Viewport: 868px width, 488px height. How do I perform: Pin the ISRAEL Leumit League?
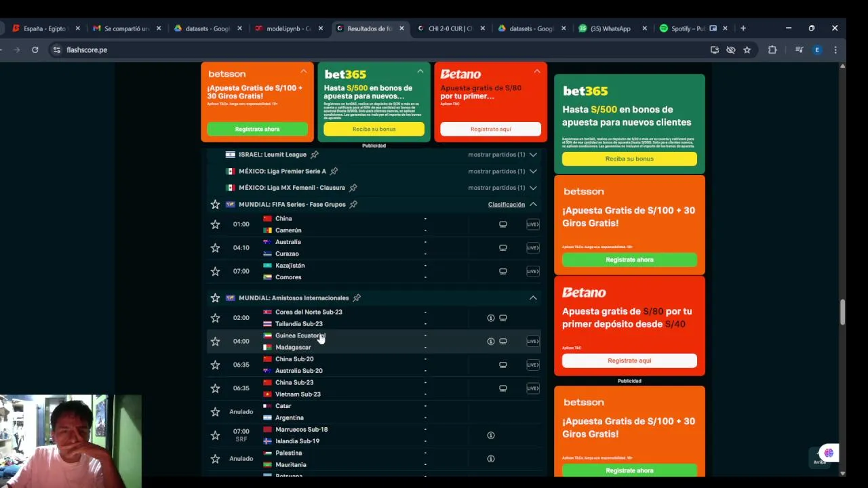(314, 155)
